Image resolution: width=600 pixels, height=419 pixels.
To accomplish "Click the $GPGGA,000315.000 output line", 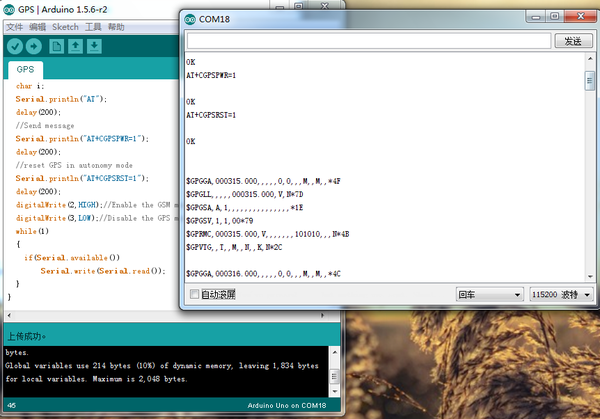I will click(x=263, y=181).
